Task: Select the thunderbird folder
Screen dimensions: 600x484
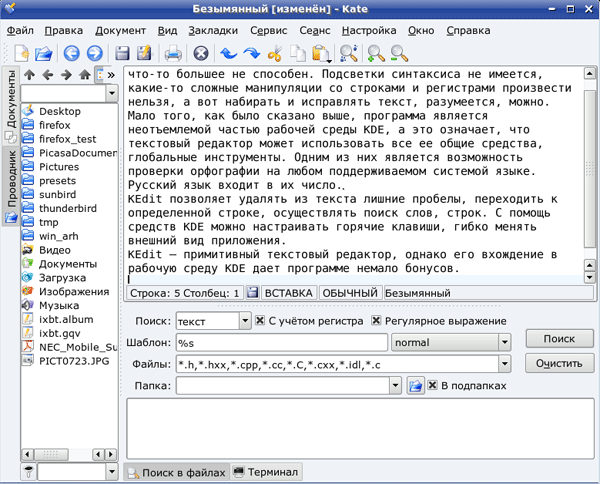Action: click(x=68, y=208)
